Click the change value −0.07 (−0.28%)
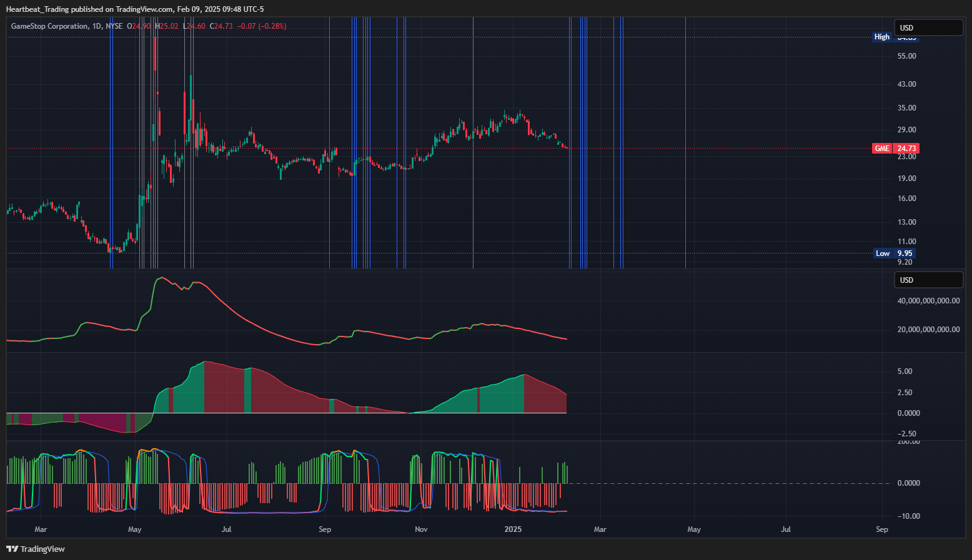Viewport: 972px width, 560px height. [x=262, y=26]
